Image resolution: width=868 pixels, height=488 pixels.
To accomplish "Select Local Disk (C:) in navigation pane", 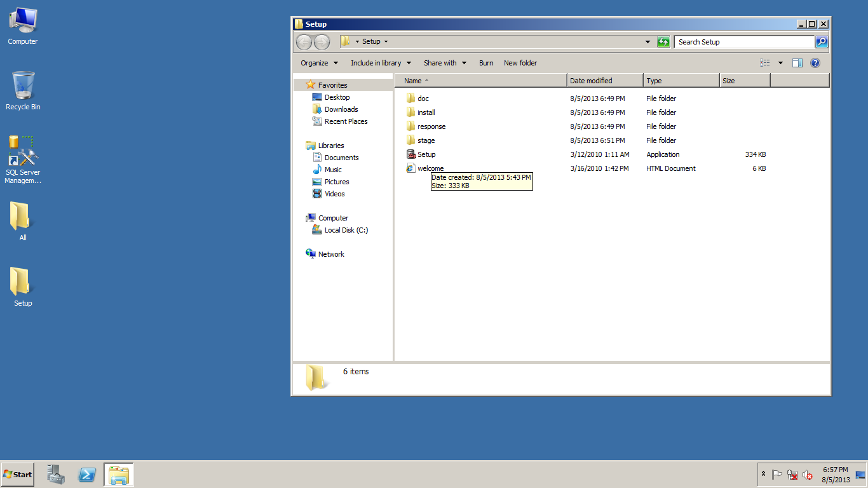I will (346, 230).
